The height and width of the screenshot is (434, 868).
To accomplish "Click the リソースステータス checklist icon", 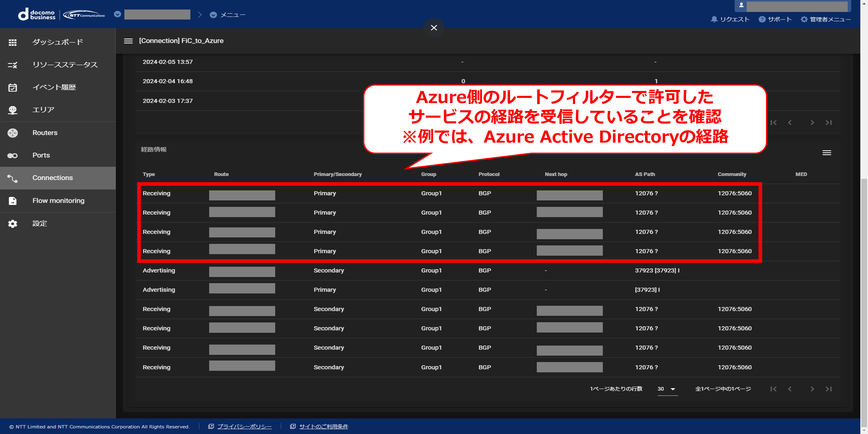I will [x=13, y=65].
